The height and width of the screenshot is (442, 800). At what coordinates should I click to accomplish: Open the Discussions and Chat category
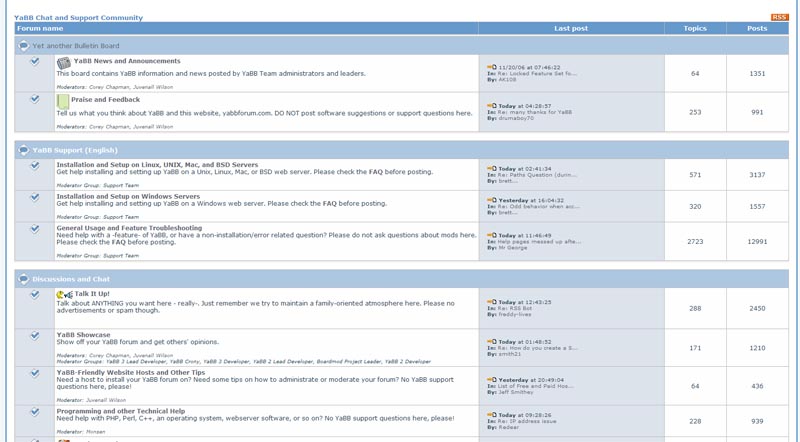point(71,279)
